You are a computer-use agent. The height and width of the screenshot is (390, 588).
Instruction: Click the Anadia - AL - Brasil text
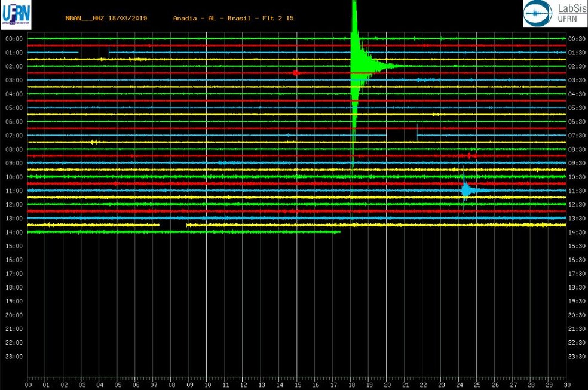point(212,18)
